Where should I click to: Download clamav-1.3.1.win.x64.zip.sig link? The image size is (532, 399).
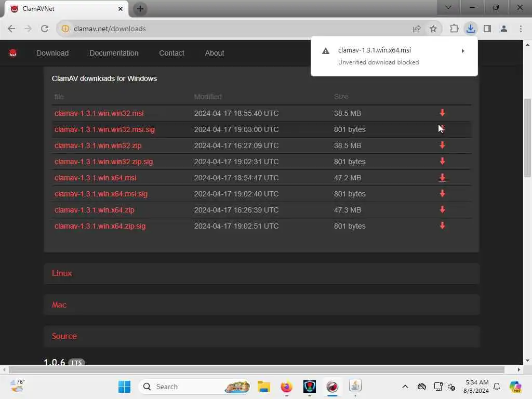click(x=100, y=227)
